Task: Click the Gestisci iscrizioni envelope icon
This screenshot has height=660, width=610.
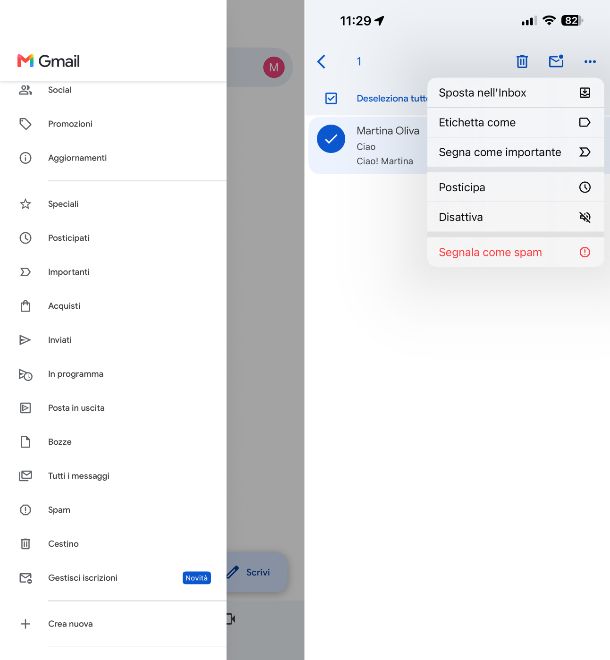Action: [25, 578]
